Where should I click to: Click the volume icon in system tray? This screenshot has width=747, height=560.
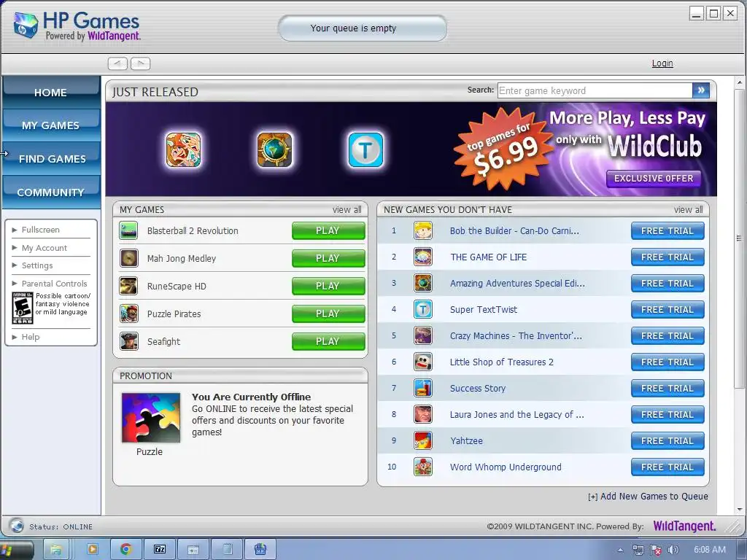(673, 550)
